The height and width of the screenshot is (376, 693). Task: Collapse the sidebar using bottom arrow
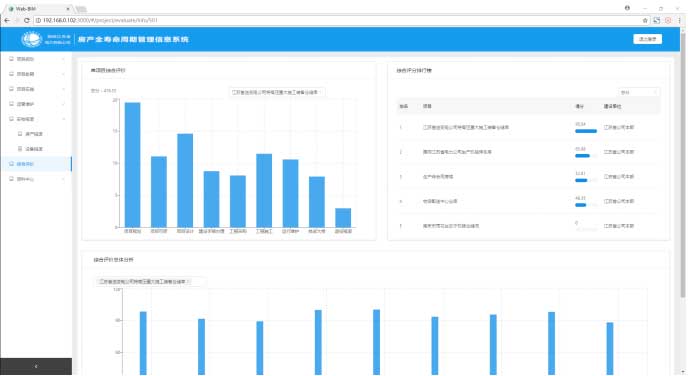point(36,366)
